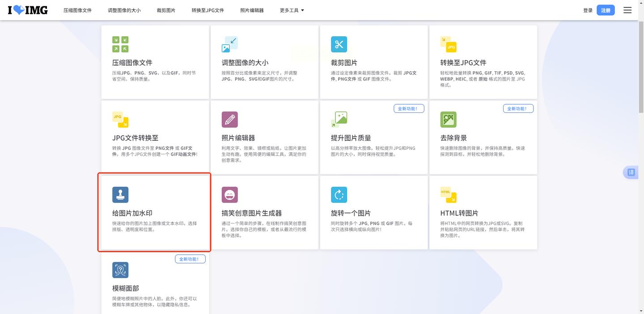Select the compress image tool icon

120,44
